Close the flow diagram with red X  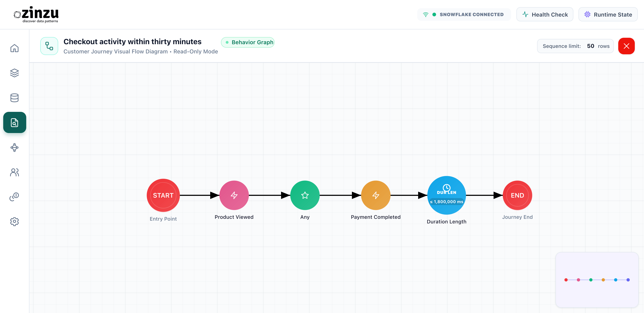(627, 46)
